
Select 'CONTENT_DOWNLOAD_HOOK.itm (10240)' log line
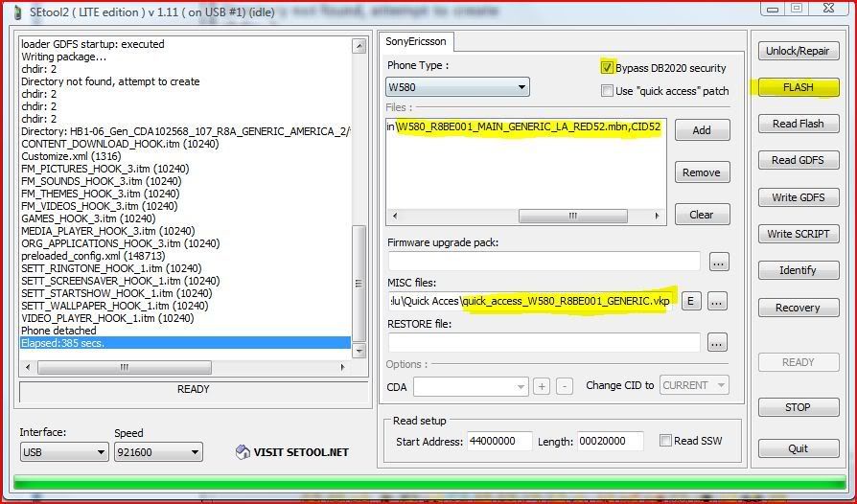[120, 144]
